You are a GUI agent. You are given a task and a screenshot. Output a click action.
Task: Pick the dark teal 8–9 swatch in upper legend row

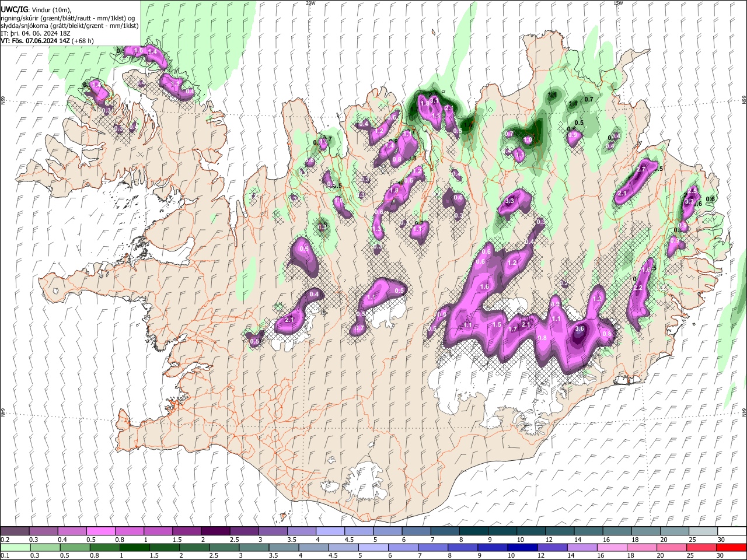[x=474, y=531]
